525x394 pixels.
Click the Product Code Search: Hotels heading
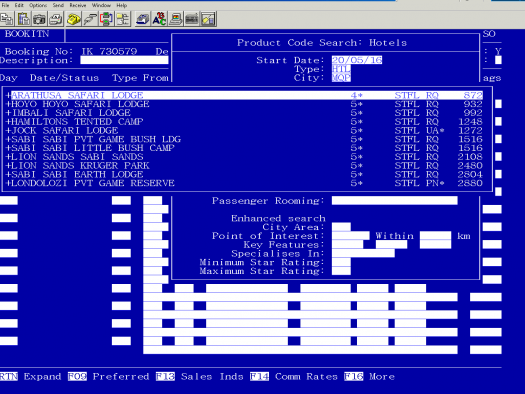[x=322, y=43]
